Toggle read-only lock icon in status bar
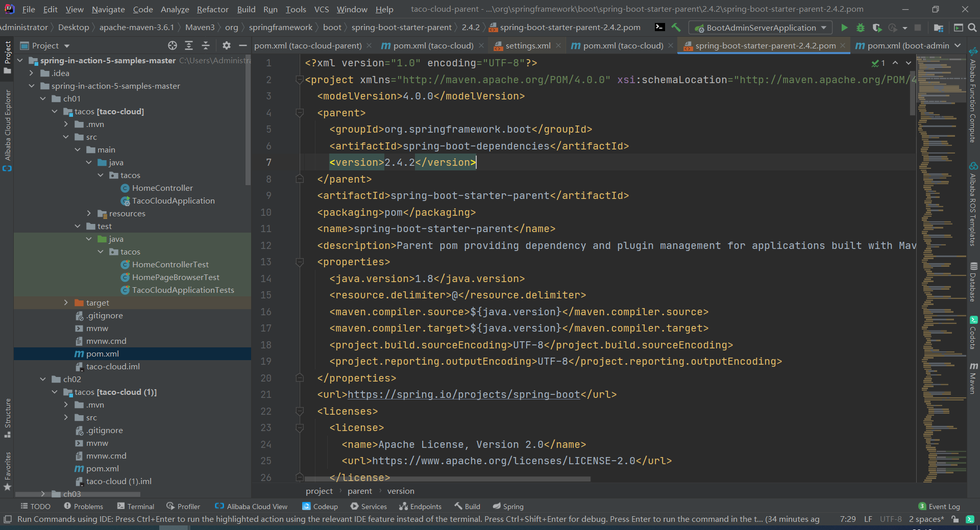Viewport: 980px width, 530px height. tap(955, 519)
